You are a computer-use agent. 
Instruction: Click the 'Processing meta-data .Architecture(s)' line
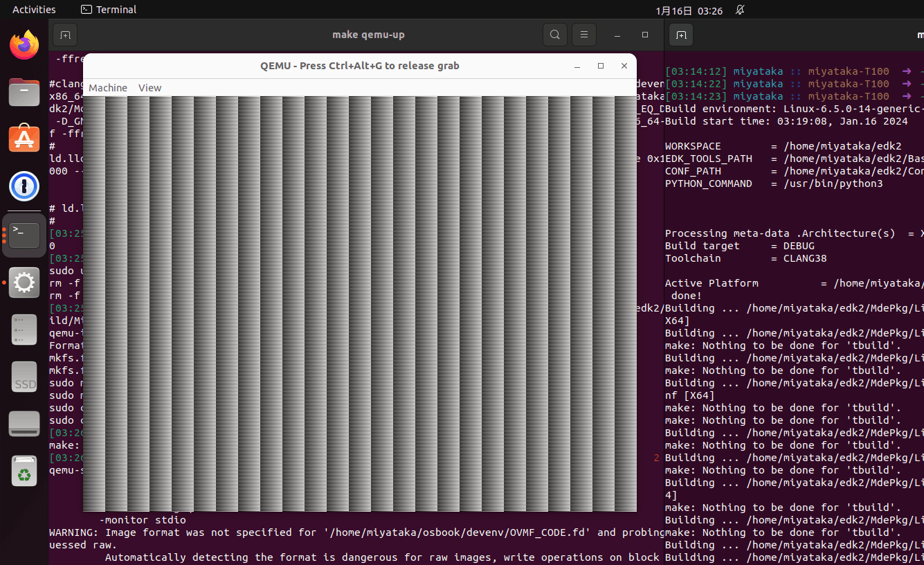pyautogui.click(x=795, y=233)
